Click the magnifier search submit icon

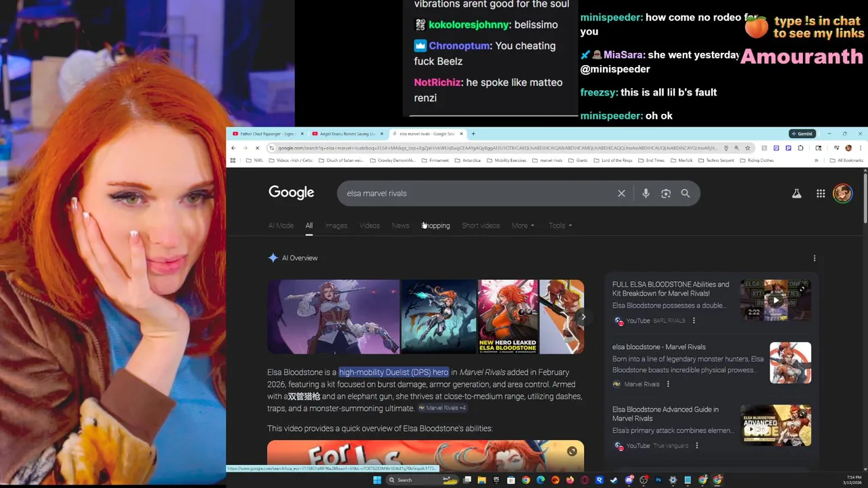686,193
